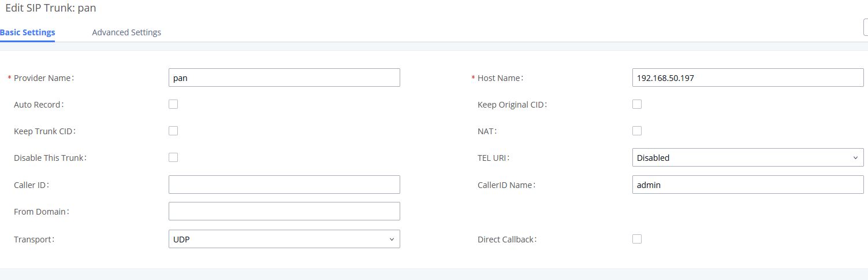This screenshot has height=280, width=868.
Task: Switch to the Advanced Settings tab
Action: click(x=126, y=32)
